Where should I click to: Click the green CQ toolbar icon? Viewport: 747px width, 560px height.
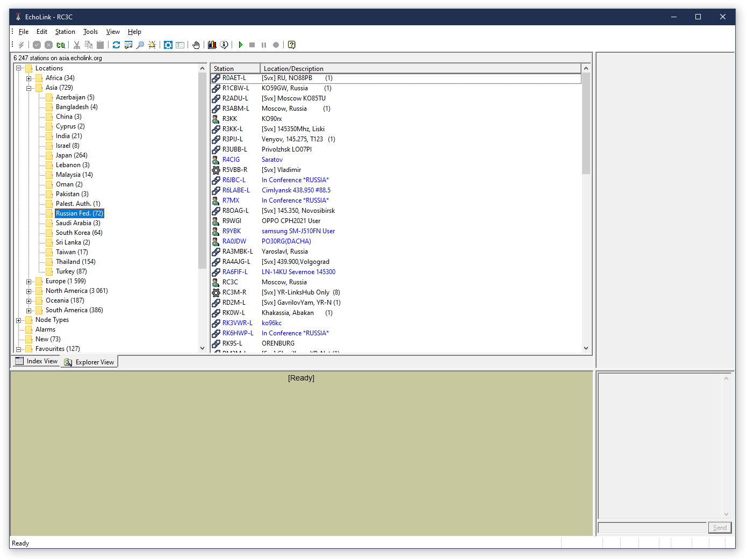(x=61, y=45)
